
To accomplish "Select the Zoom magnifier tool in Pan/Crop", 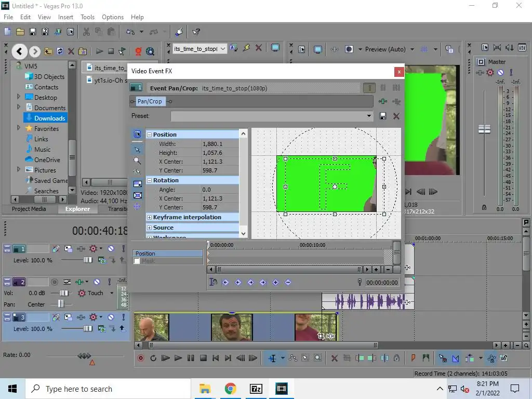I will (x=137, y=161).
